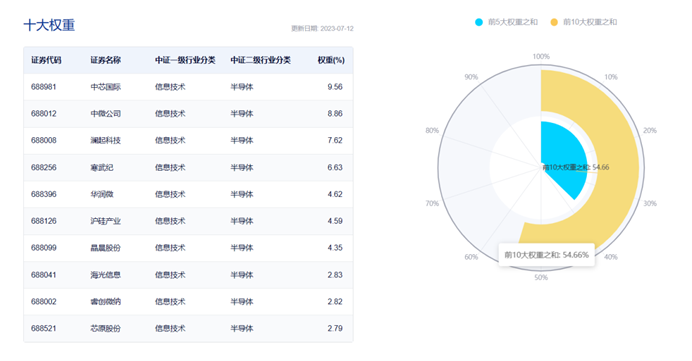Select security name 睿创微纳
692x361 pixels.
pyautogui.click(x=105, y=302)
